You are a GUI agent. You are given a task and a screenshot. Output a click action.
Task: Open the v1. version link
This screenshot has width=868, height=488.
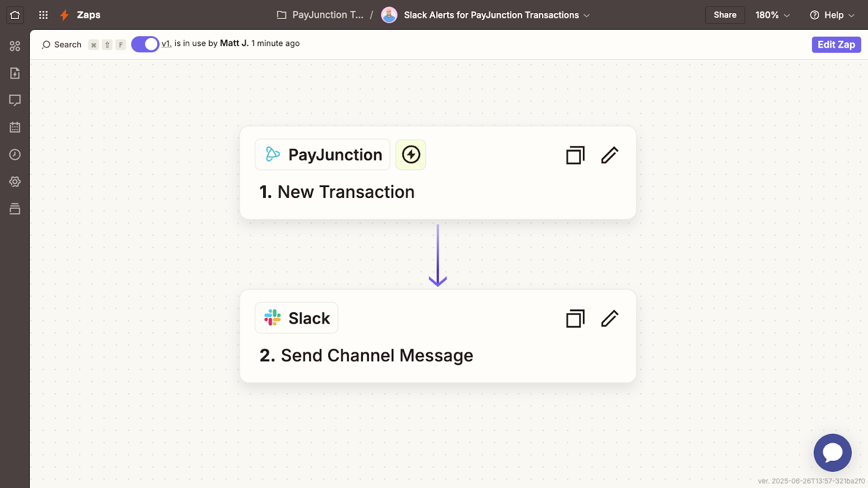[x=167, y=43]
